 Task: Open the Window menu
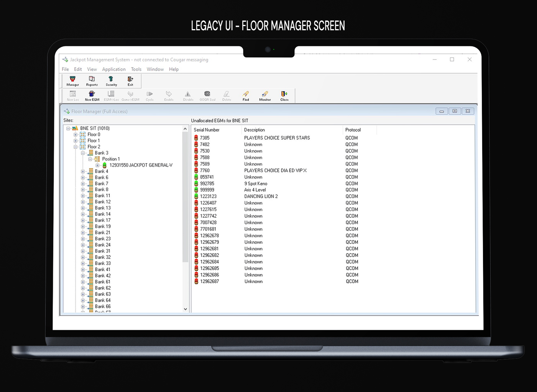click(155, 69)
